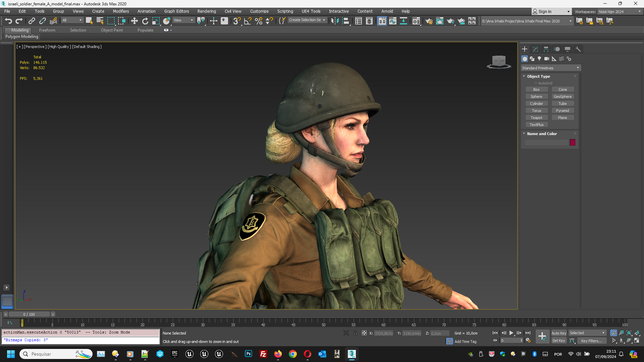644x362 pixels.
Task: Click the Auto Key button
Action: click(559, 333)
